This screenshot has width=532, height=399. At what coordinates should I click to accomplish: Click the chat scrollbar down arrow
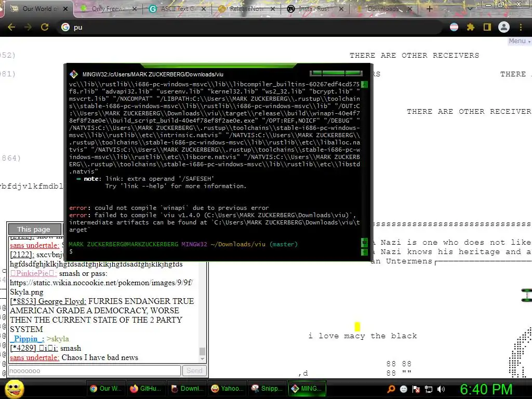click(x=202, y=360)
